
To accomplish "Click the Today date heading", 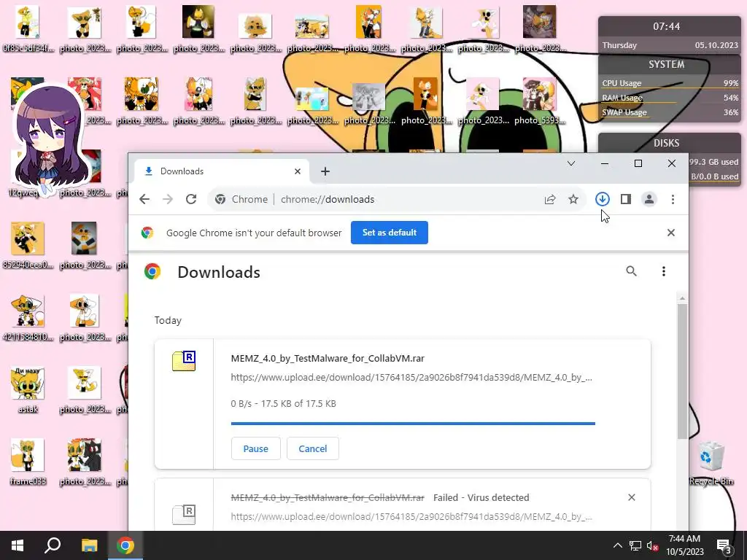I will (x=168, y=320).
